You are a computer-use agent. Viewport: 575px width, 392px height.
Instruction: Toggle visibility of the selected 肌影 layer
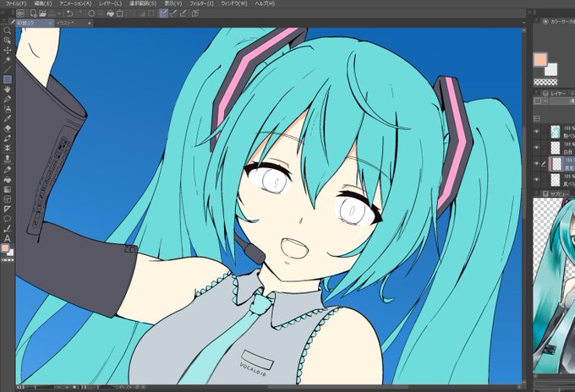click(x=537, y=164)
